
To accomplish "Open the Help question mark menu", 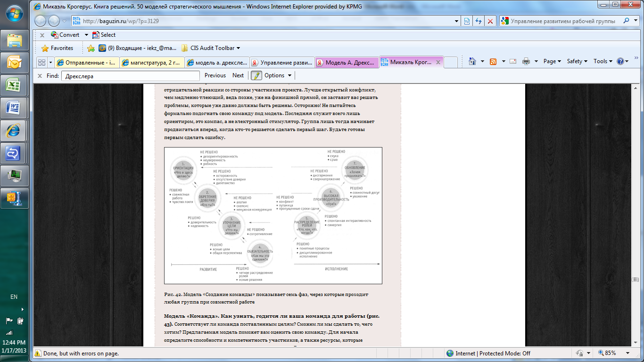I will click(622, 61).
